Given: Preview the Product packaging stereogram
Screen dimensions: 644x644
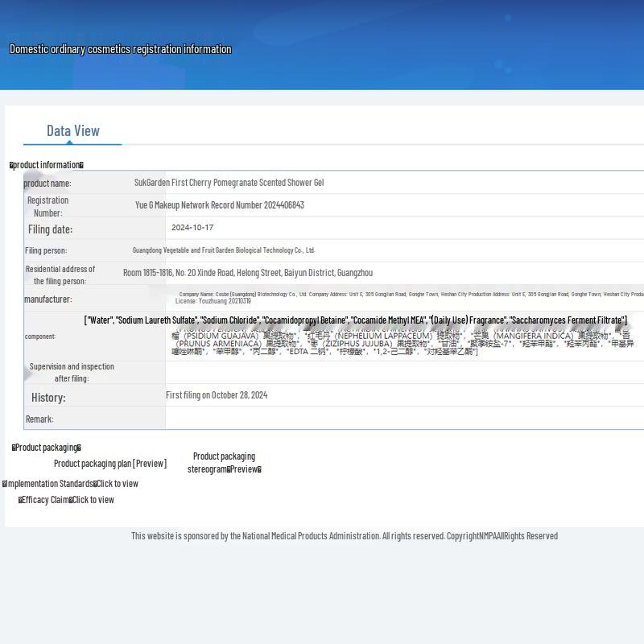Looking at the screenshot, I should click(224, 463).
